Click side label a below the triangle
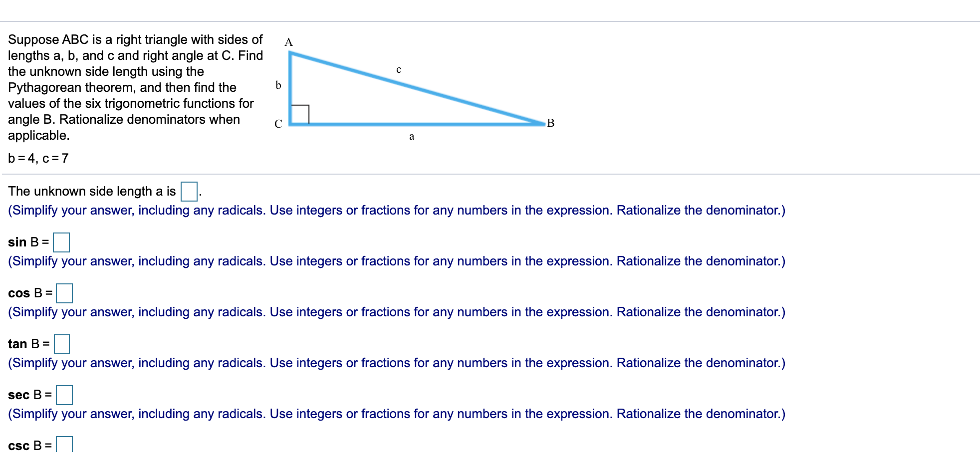The height and width of the screenshot is (460, 980). pyautogui.click(x=412, y=137)
